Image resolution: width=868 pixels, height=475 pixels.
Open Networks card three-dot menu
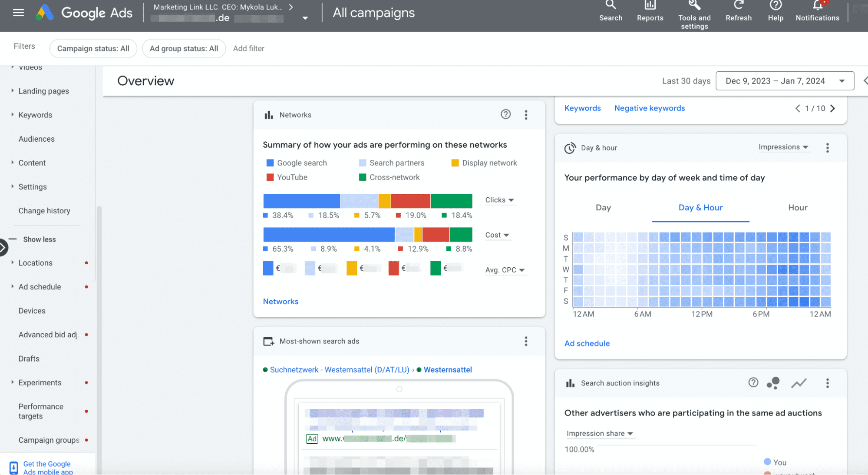(526, 115)
